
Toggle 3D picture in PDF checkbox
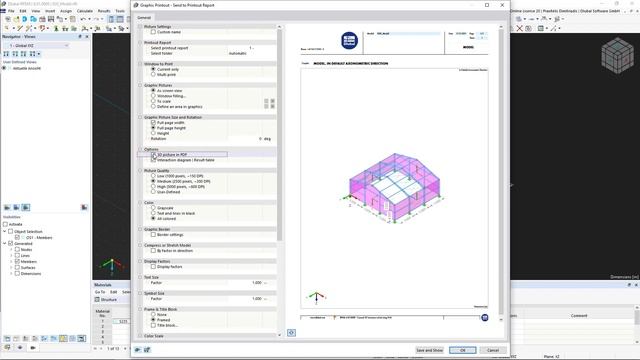[153, 155]
